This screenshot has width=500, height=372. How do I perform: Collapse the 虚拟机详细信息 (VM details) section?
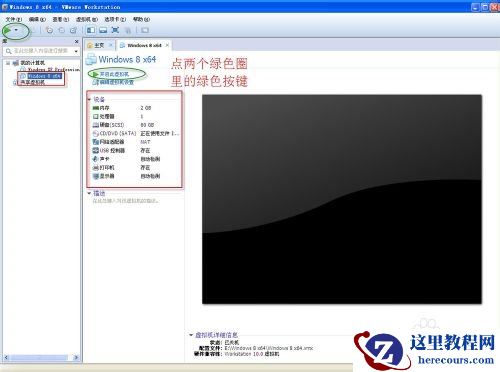[x=191, y=335]
